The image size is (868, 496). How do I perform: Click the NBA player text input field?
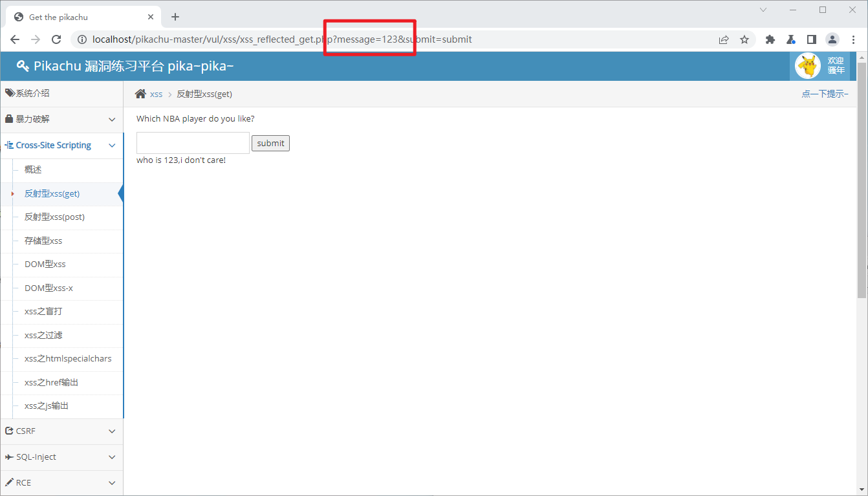pos(193,143)
